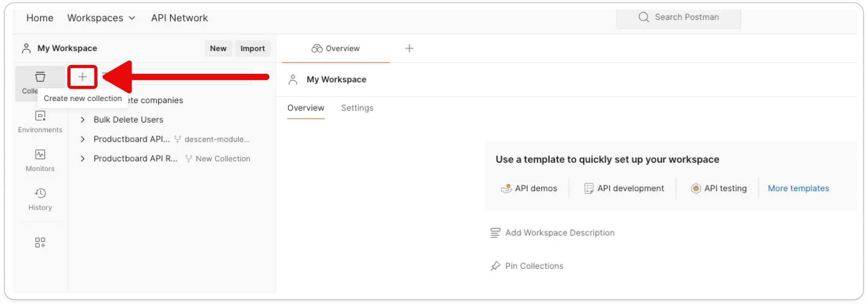Select the Overview tab in tab bar

click(x=336, y=48)
